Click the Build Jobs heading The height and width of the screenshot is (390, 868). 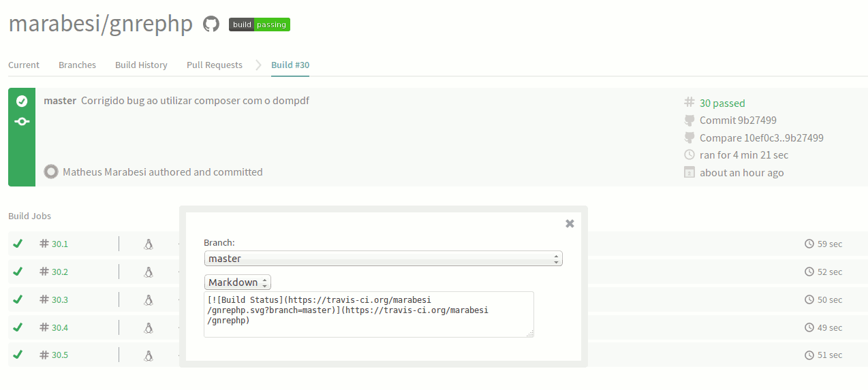pyautogui.click(x=30, y=216)
